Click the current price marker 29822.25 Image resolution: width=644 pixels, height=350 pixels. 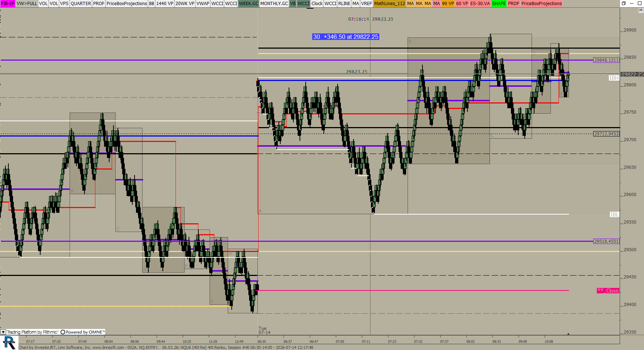click(632, 74)
